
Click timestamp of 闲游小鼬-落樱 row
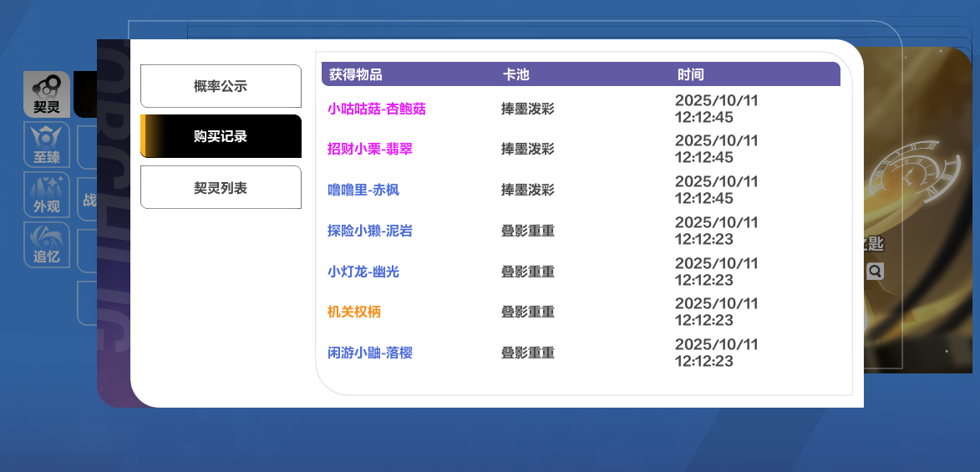coord(716,353)
